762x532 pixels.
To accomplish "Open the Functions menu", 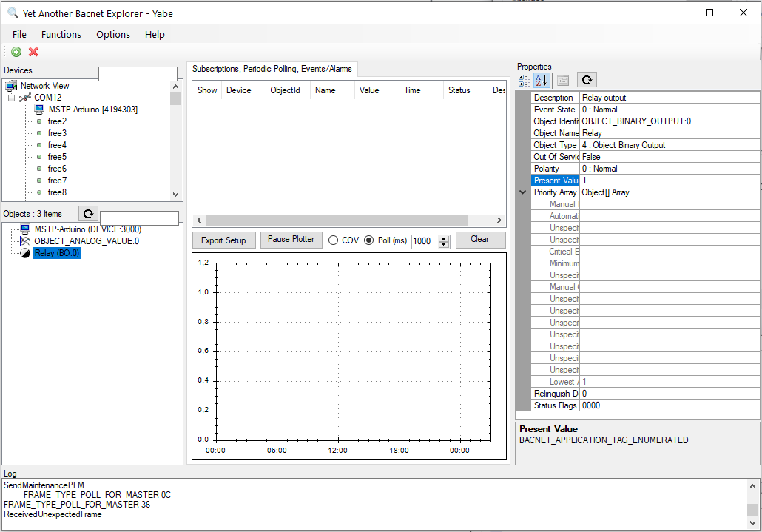I will click(61, 35).
